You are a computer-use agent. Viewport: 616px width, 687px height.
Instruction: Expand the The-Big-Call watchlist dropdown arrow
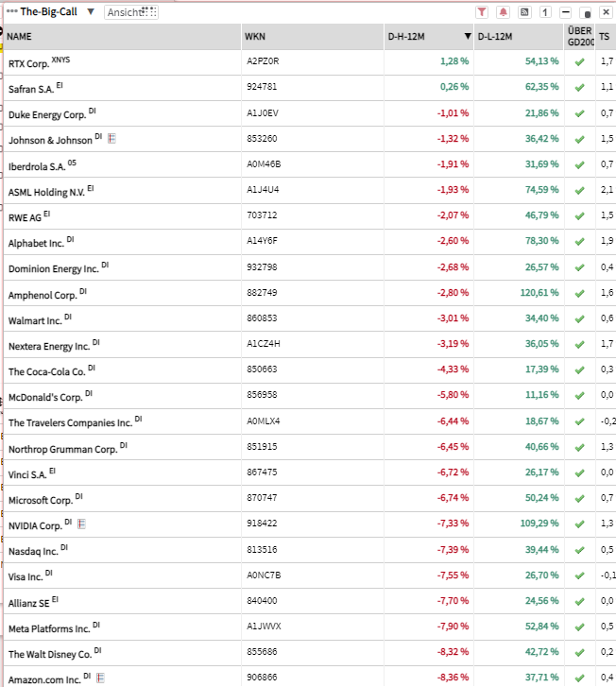91,12
